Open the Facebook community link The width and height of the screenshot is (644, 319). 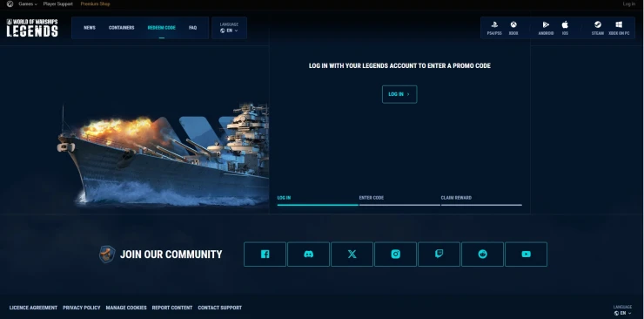click(x=265, y=254)
